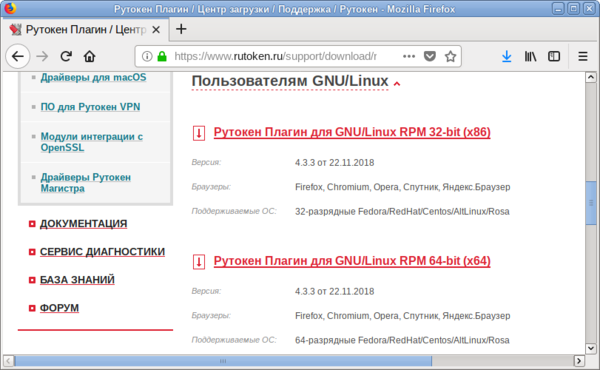Screen dimensions: 600x370
Task: Save page to Pocket
Action: click(430, 57)
